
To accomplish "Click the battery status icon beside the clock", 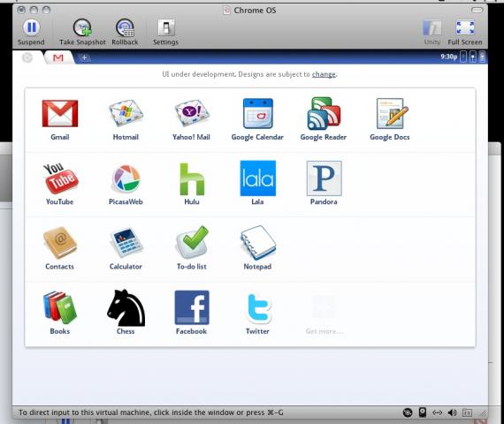I will click(463, 57).
